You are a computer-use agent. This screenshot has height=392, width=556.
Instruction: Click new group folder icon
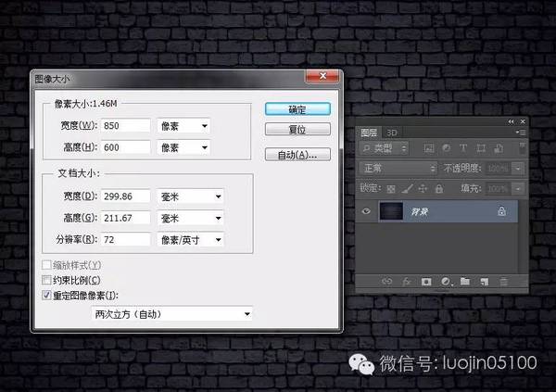[465, 282]
